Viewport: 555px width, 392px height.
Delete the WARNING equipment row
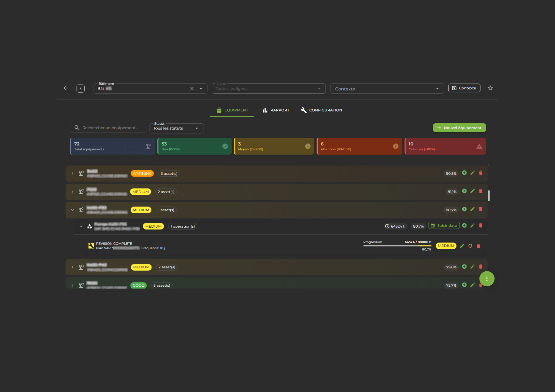coord(481,173)
